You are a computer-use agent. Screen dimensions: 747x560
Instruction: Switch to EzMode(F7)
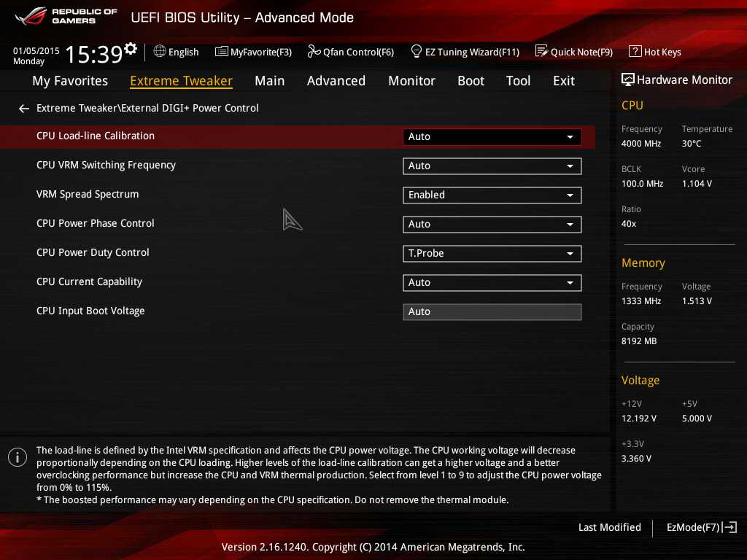pyautogui.click(x=701, y=527)
